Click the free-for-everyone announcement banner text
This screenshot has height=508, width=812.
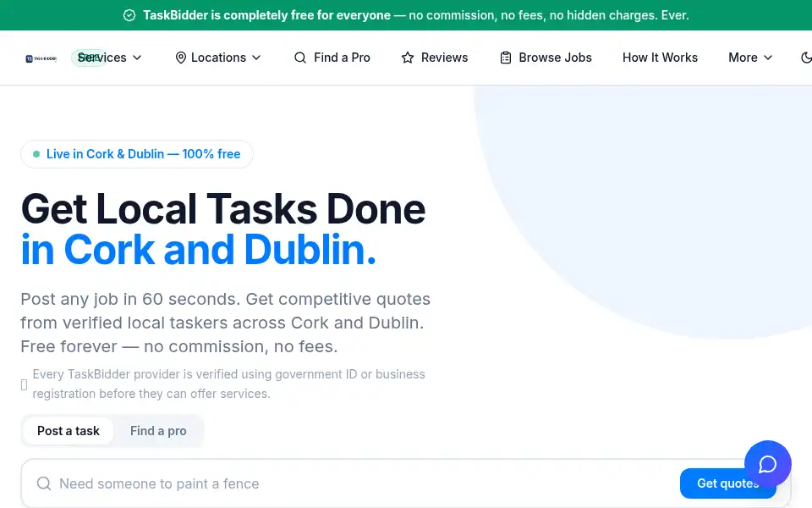[x=416, y=15]
